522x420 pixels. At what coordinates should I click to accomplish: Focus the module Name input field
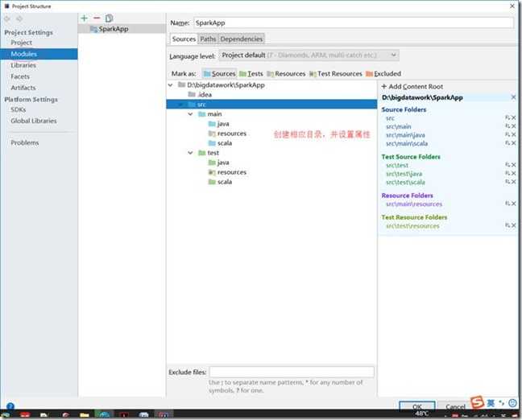point(354,23)
